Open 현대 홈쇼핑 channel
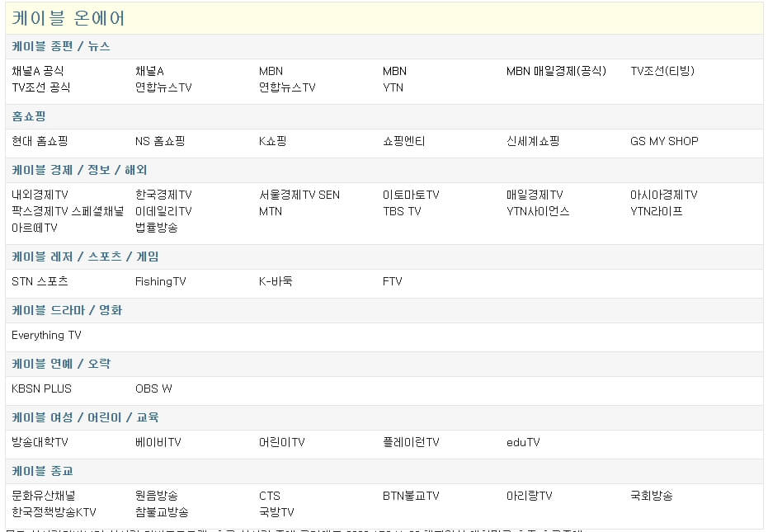The width and height of the screenshot is (768, 532). pyautogui.click(x=40, y=141)
